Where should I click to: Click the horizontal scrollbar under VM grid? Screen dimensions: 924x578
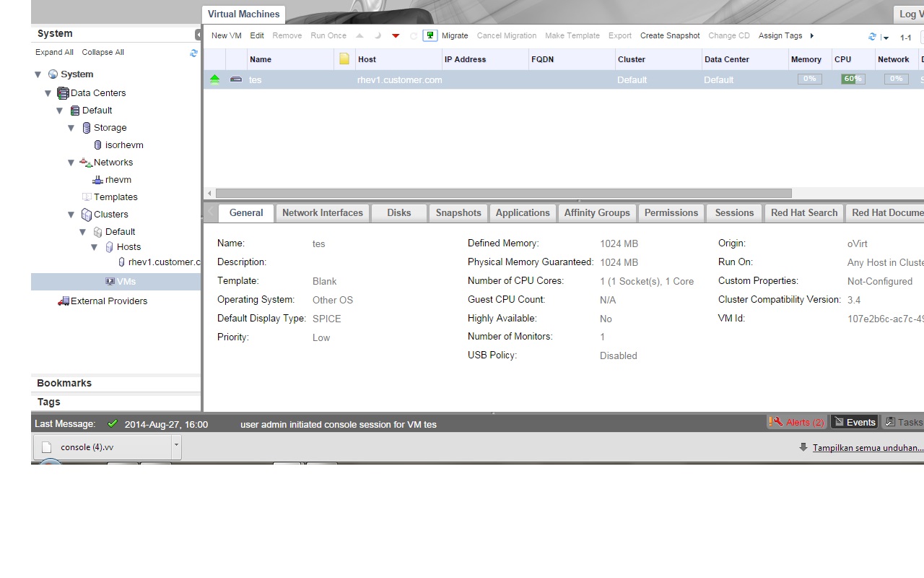pos(503,193)
